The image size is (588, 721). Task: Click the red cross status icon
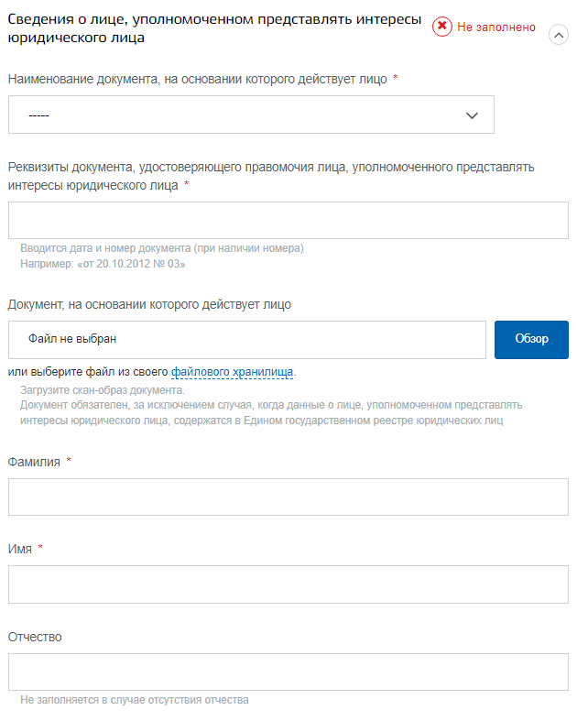[x=441, y=27]
